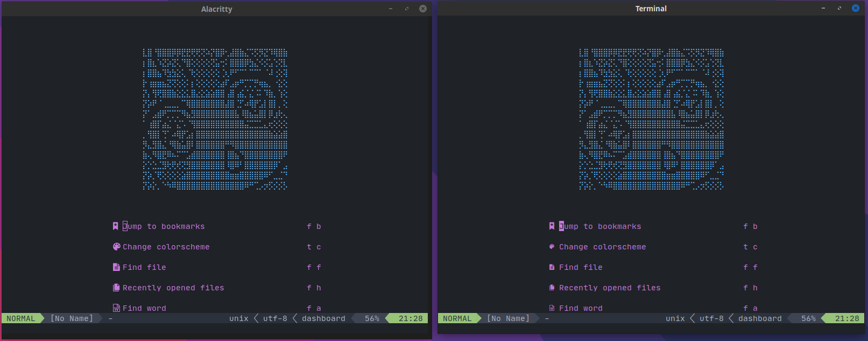Screen dimensions: 868x341
Task: Click '21:28' segment in Terminal statusline
Action: click(846, 318)
